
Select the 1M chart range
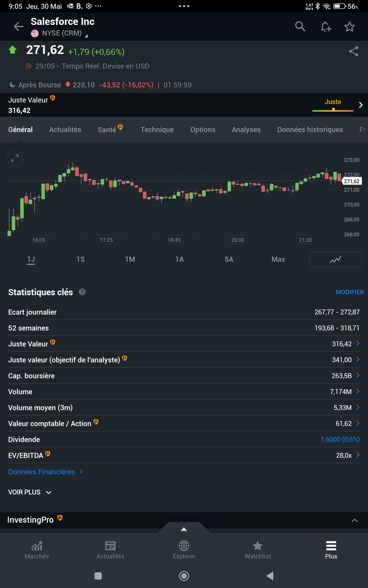(x=130, y=259)
